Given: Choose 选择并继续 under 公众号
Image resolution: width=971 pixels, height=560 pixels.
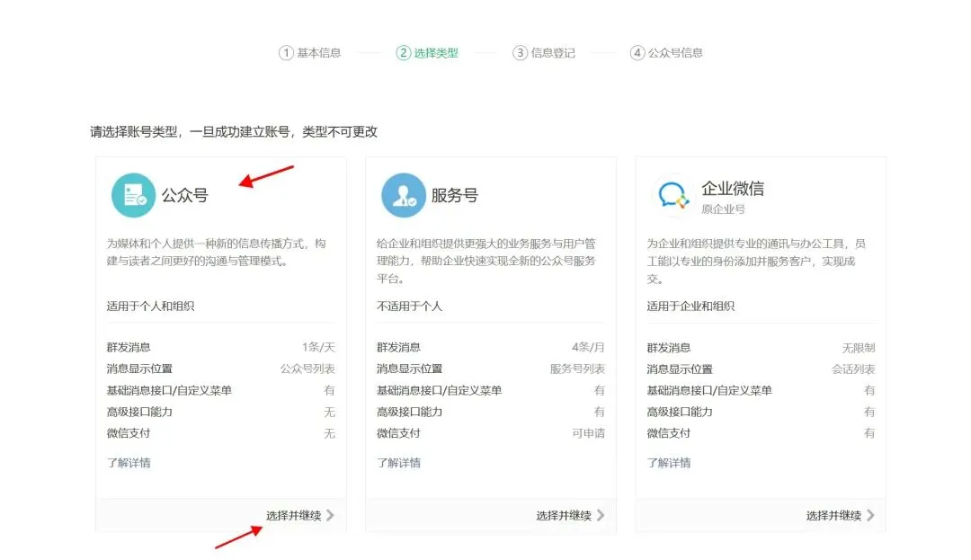Looking at the screenshot, I should click(293, 515).
